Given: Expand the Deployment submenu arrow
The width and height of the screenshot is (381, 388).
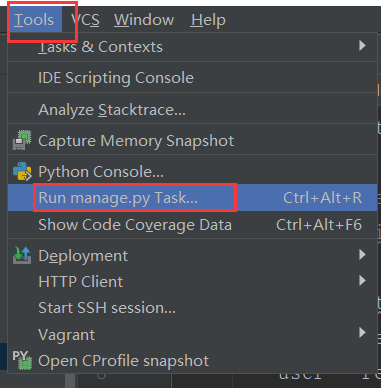Looking at the screenshot, I should [x=362, y=255].
